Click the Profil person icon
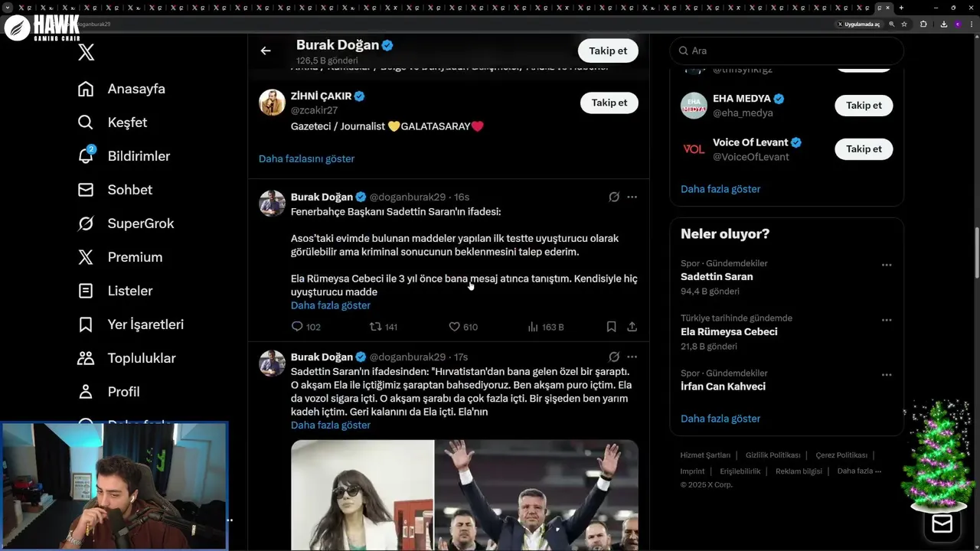Image resolution: width=980 pixels, height=551 pixels. tap(86, 392)
